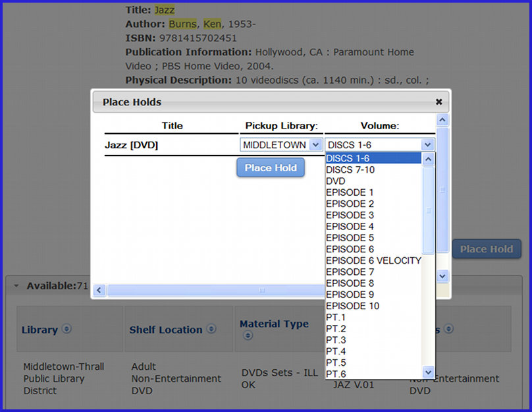Click the highlighted author name Burns
The height and width of the screenshot is (412, 532).
coord(182,24)
